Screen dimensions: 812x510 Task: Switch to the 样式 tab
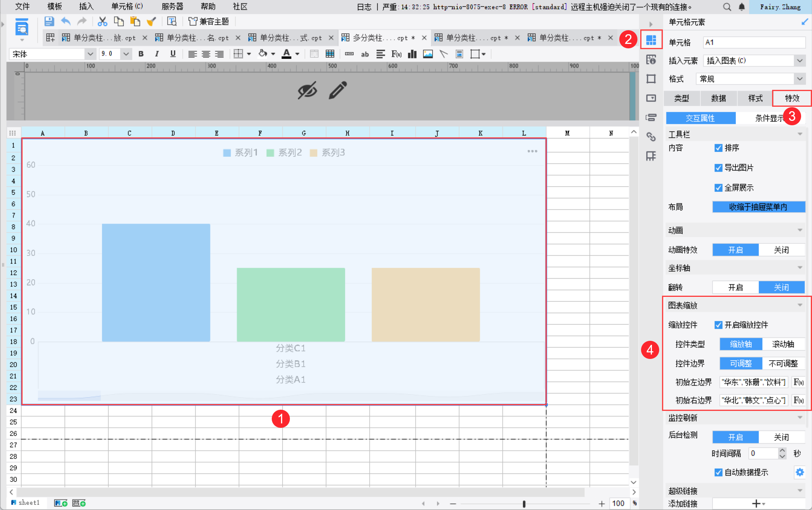pyautogui.click(x=755, y=98)
